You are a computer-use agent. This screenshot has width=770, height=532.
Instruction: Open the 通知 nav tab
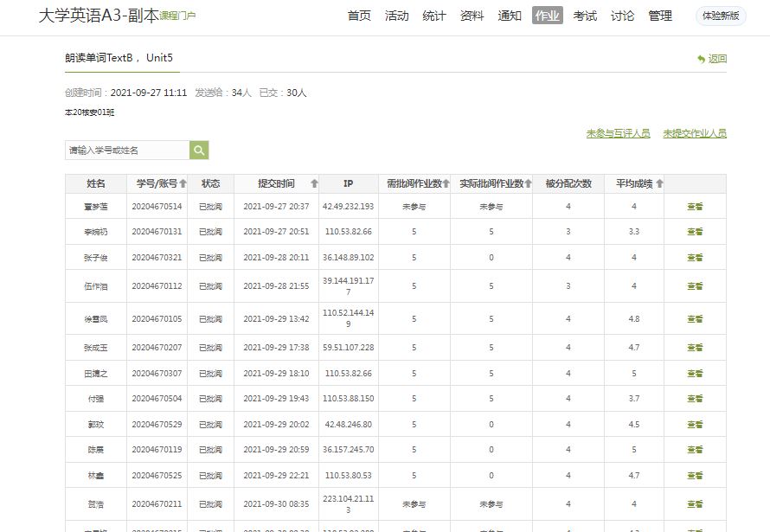tap(510, 16)
